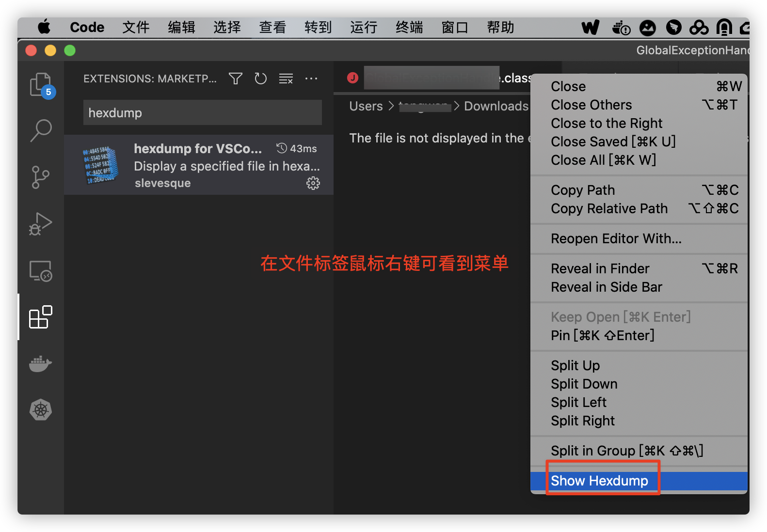The height and width of the screenshot is (532, 767).
Task: Open the 终端 menu
Action: 409,27
